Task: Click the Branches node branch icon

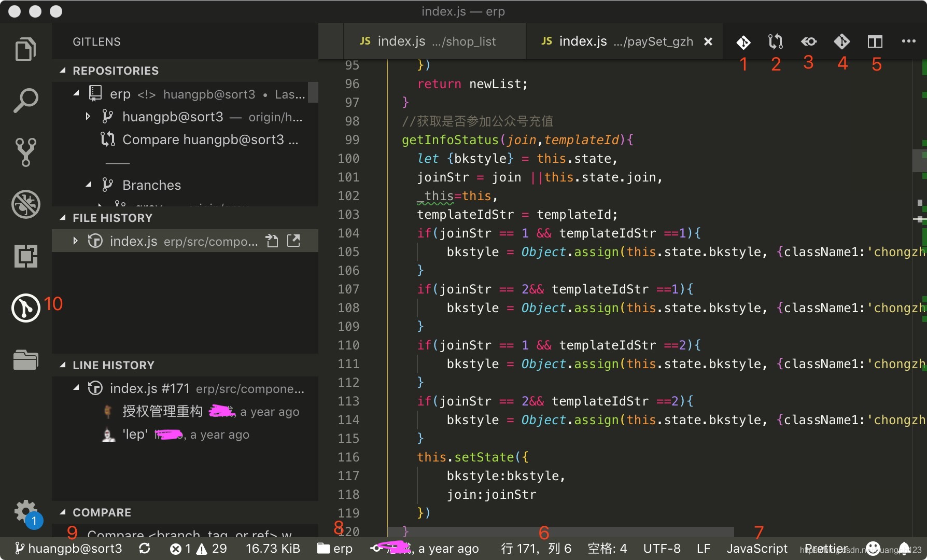Action: pos(107,185)
